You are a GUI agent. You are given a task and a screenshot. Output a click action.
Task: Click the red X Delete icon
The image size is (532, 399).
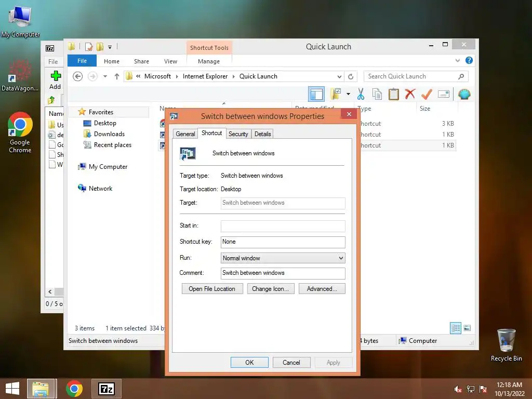410,94
